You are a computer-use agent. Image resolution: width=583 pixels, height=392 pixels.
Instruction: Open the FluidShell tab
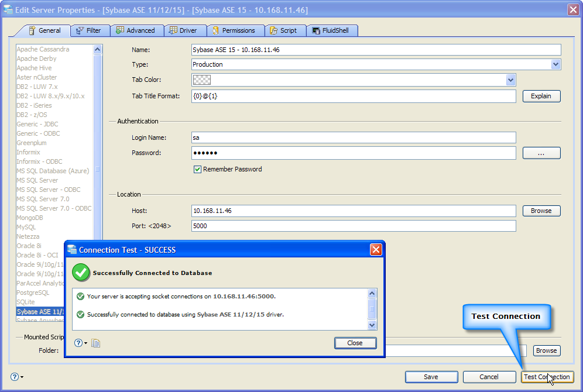tap(332, 30)
